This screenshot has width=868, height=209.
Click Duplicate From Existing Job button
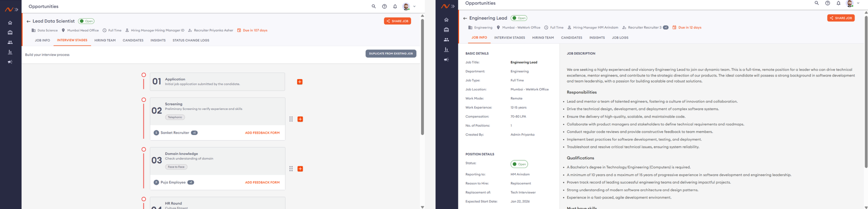click(391, 53)
